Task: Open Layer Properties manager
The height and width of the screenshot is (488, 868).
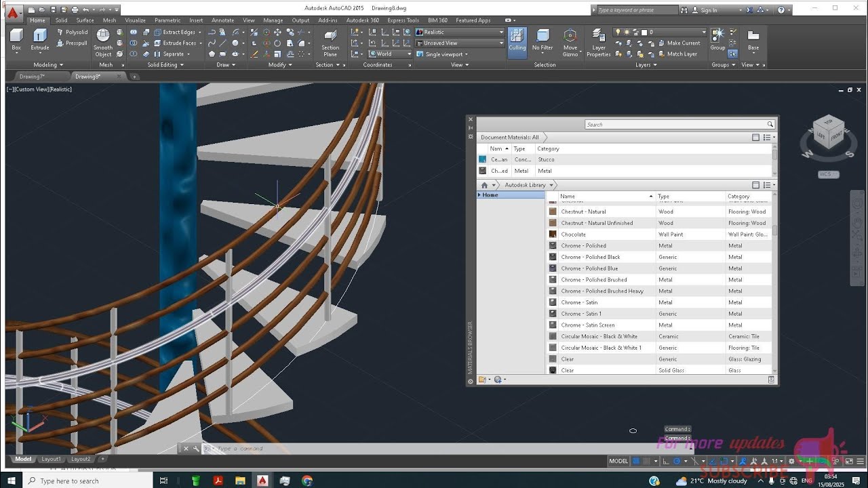Action: coord(599,43)
